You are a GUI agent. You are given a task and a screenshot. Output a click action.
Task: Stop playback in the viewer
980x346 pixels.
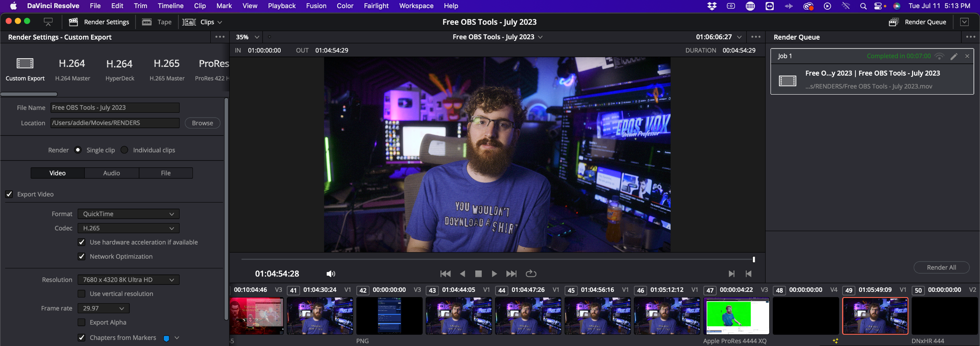(478, 274)
